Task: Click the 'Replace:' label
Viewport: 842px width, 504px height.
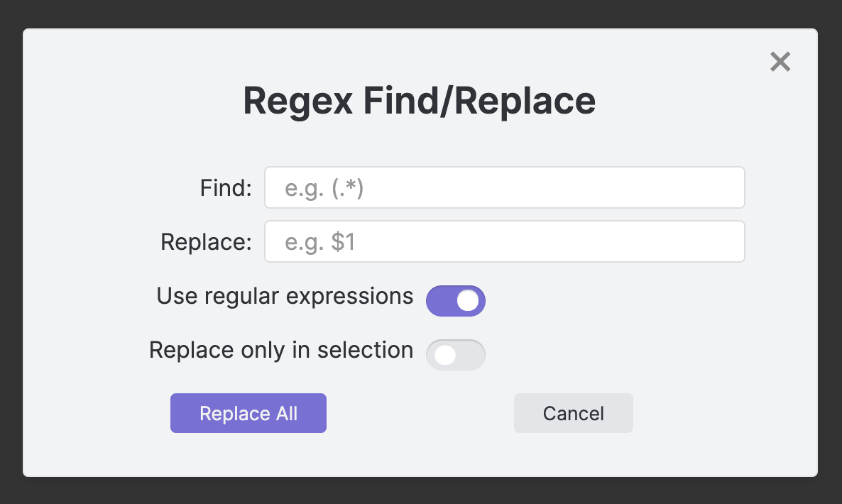Action: point(205,241)
